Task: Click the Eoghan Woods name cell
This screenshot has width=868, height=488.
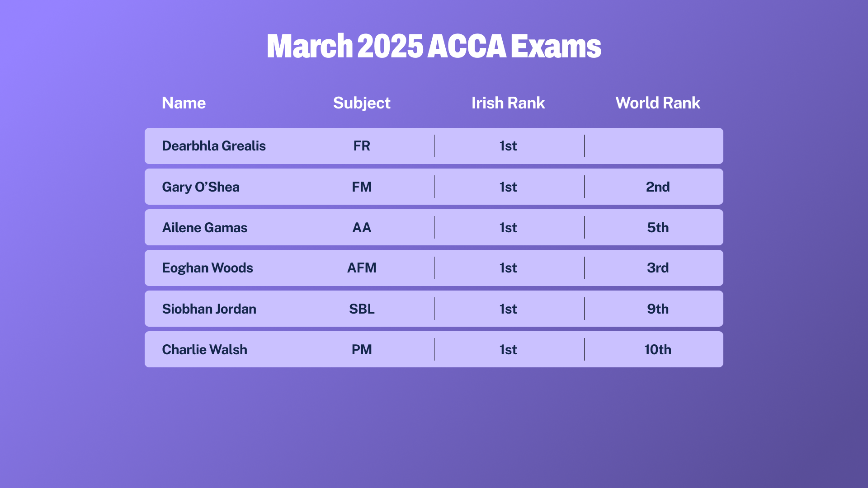Action: point(208,268)
